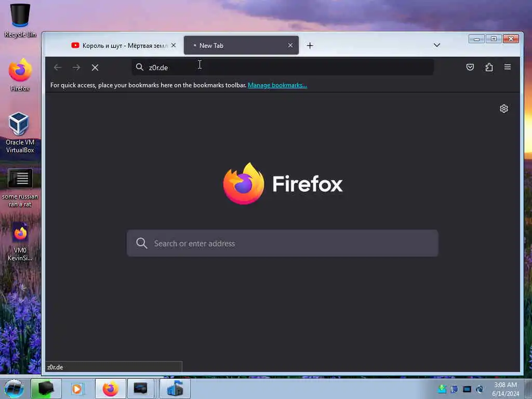The image size is (532, 399).
Task: Open a new tab with plus button
Action: (x=310, y=46)
